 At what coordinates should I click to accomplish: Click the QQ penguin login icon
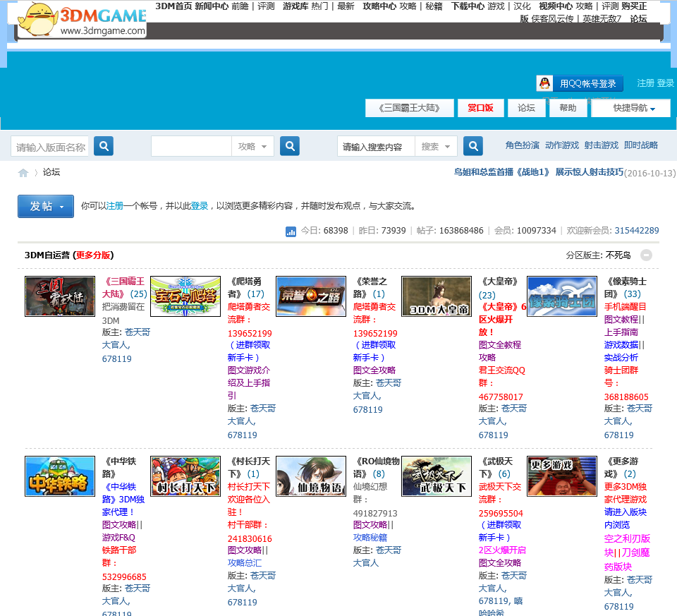point(545,83)
